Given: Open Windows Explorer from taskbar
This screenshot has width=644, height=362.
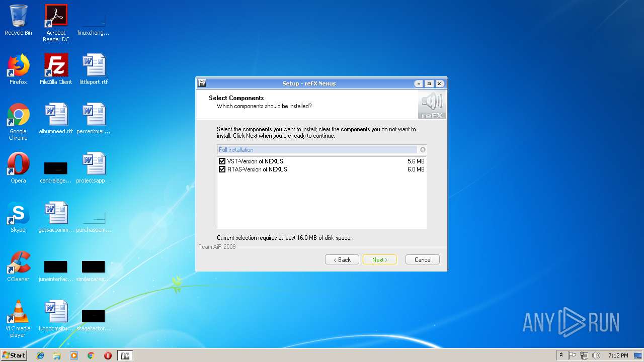Looking at the screenshot, I should point(57,355).
